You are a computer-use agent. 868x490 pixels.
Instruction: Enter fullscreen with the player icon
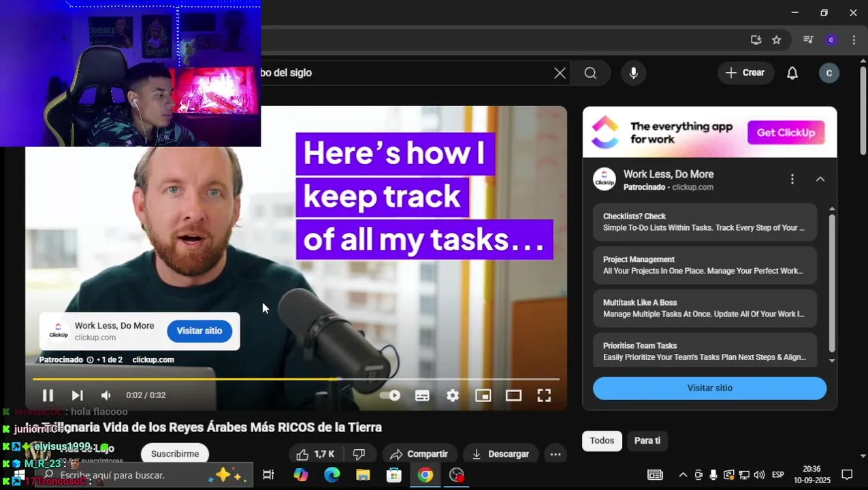coord(544,395)
